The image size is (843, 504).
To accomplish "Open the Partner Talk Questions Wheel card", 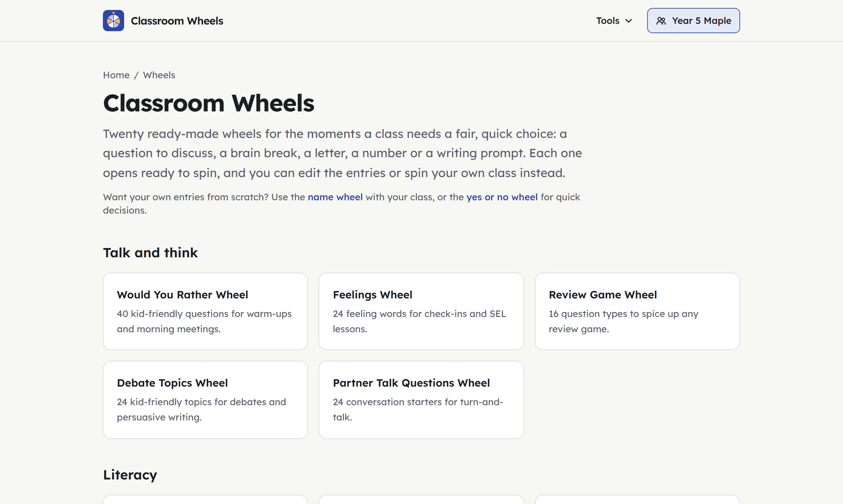I will (x=421, y=400).
